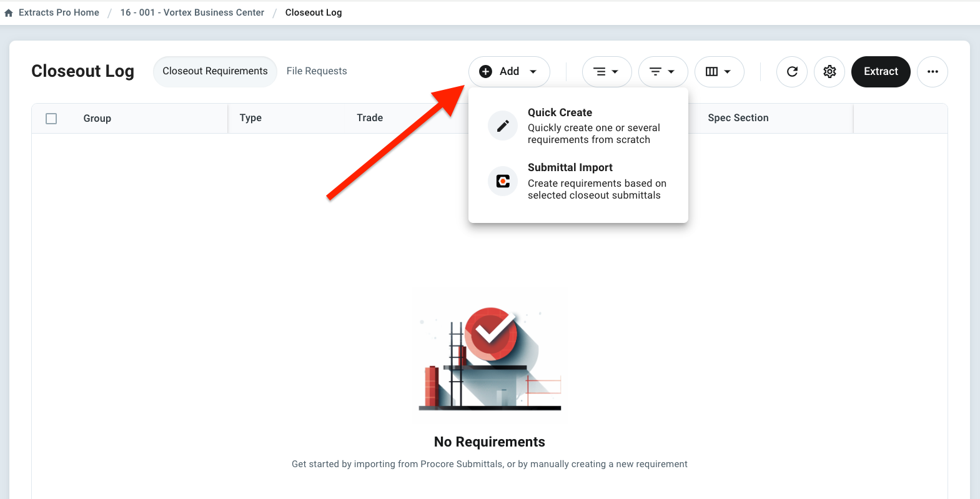Click the plus icon on Add button
The image size is (980, 499).
coord(485,72)
